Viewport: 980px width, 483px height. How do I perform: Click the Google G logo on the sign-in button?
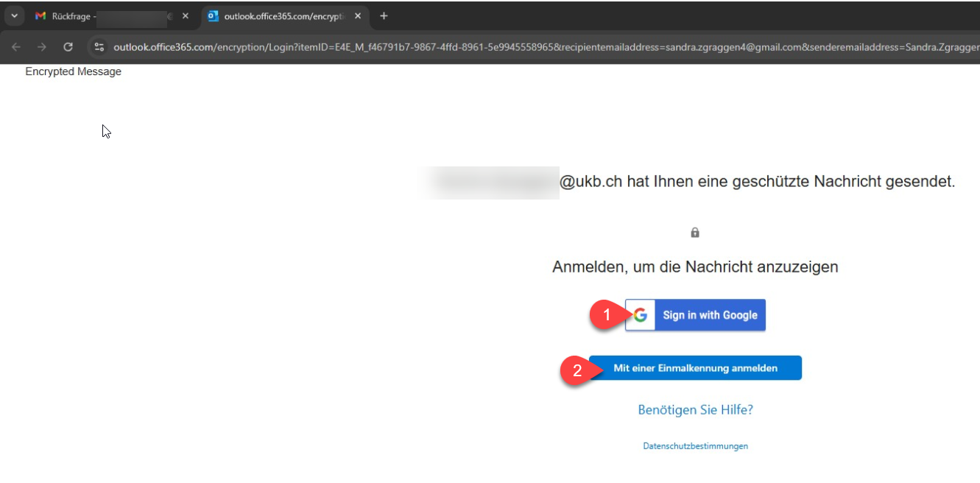click(x=640, y=315)
